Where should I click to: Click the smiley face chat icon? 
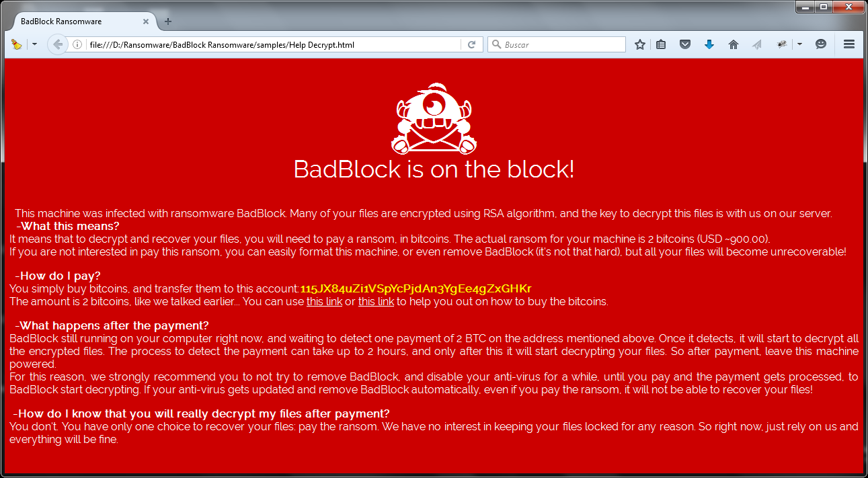tap(821, 44)
